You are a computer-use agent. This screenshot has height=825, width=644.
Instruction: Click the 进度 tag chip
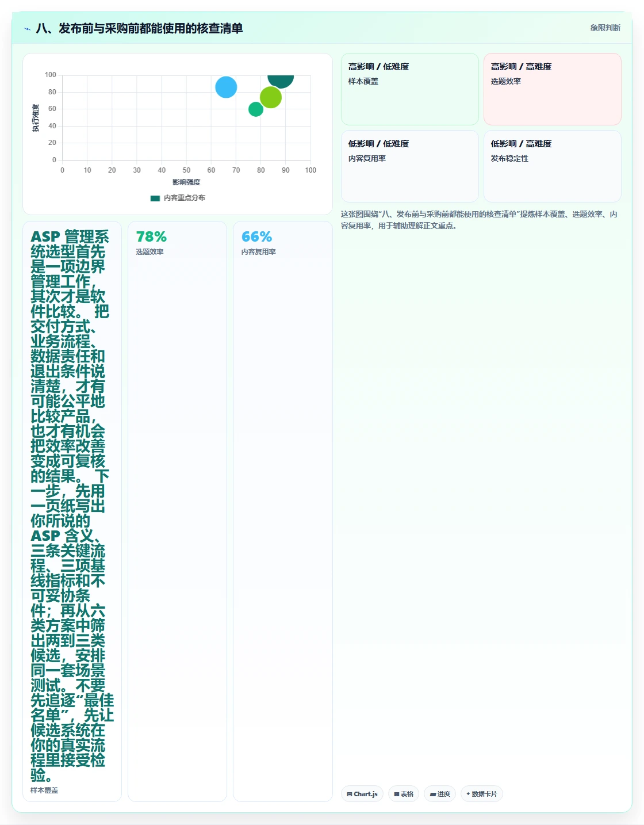click(440, 794)
